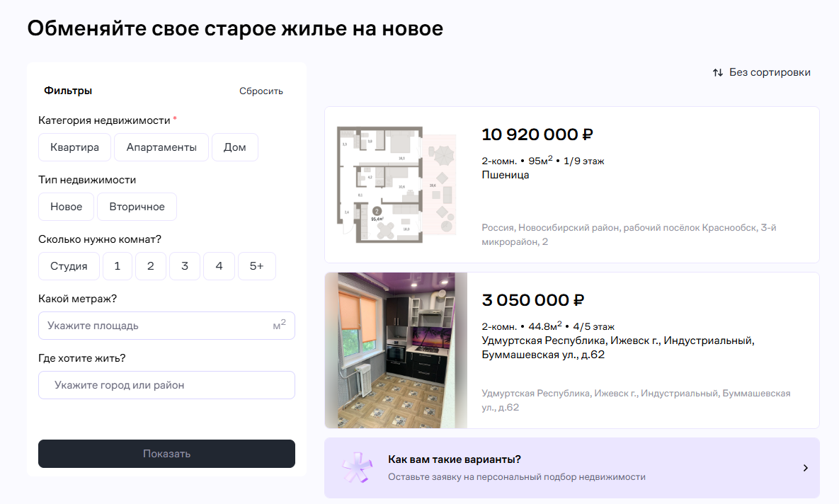
Task: Select the '5+' rooms option
Action: 256,266
